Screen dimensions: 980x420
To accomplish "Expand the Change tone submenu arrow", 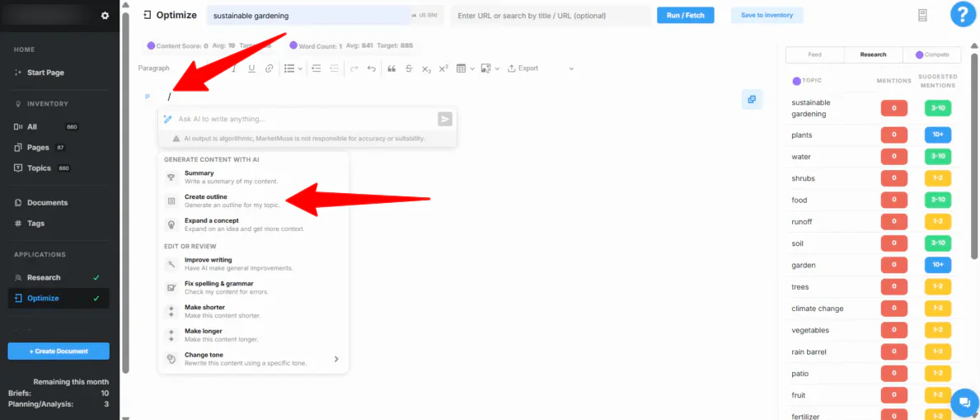I will click(x=336, y=359).
